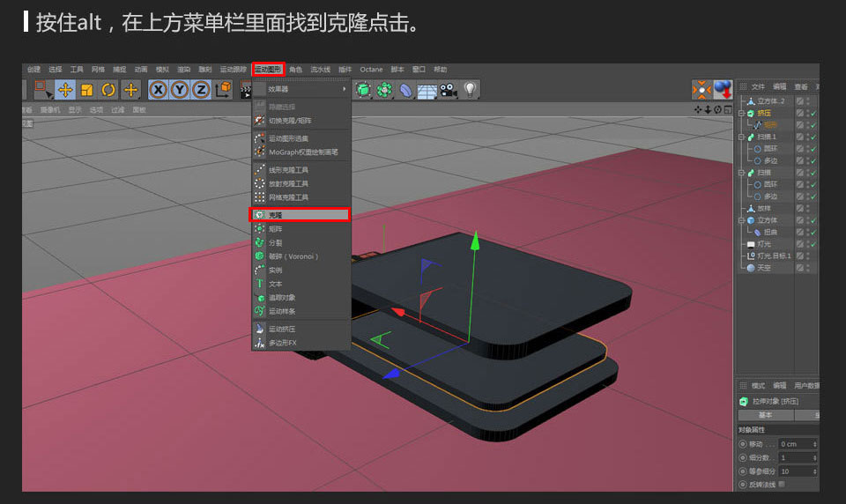The width and height of the screenshot is (846, 504).
Task: Select the Rotate tool icon
Action: point(108,90)
